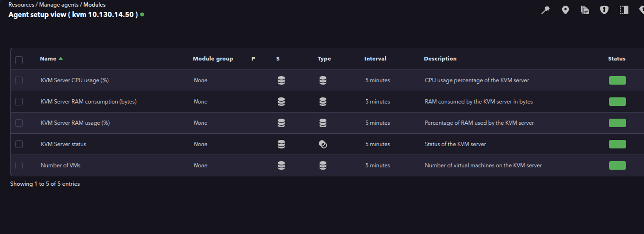The height and width of the screenshot is (234, 644).
Task: Click the 'Agent setup view ( kvm 10.130.14.50 )' title
Action: point(73,15)
